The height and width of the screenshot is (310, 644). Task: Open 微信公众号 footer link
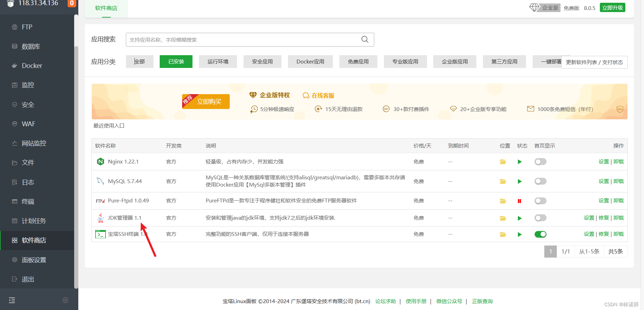point(449,301)
